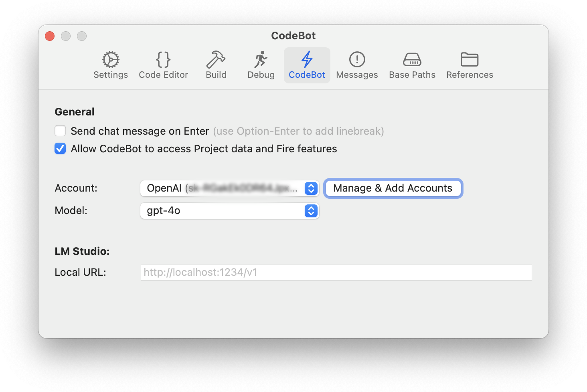
Task: Switch to the Debug running figure icon
Action: pyautogui.click(x=261, y=60)
